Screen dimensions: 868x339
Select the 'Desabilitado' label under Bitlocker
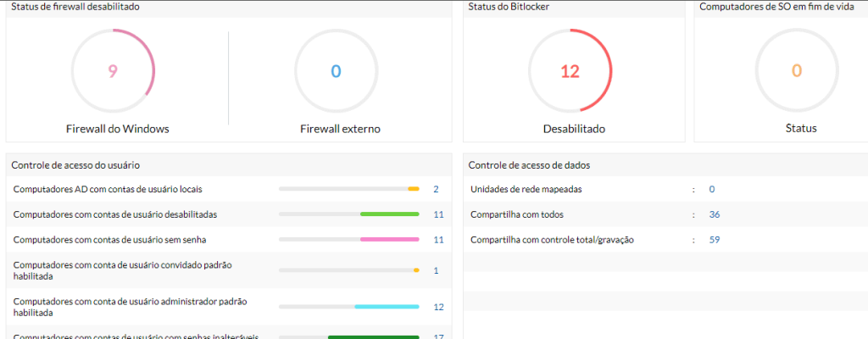(x=574, y=129)
